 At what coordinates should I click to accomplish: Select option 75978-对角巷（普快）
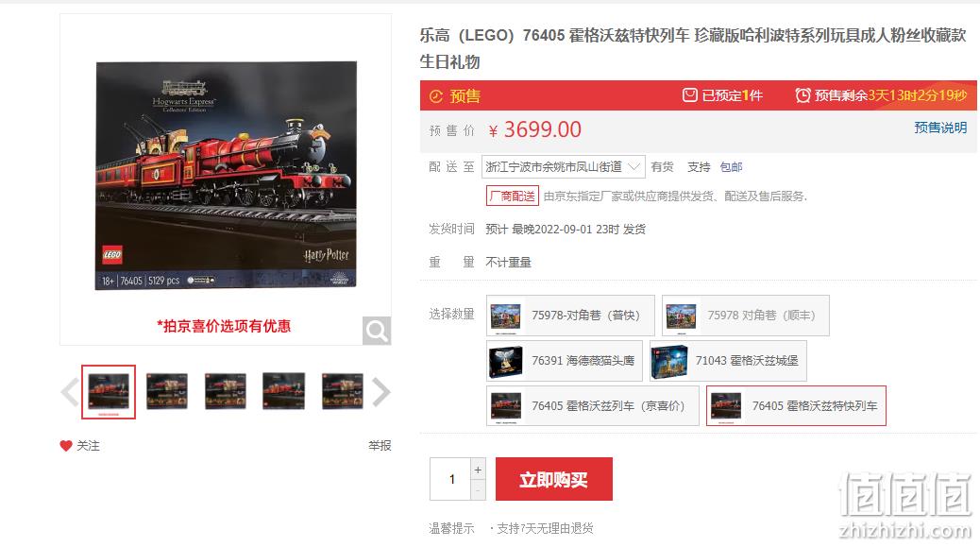tap(570, 316)
